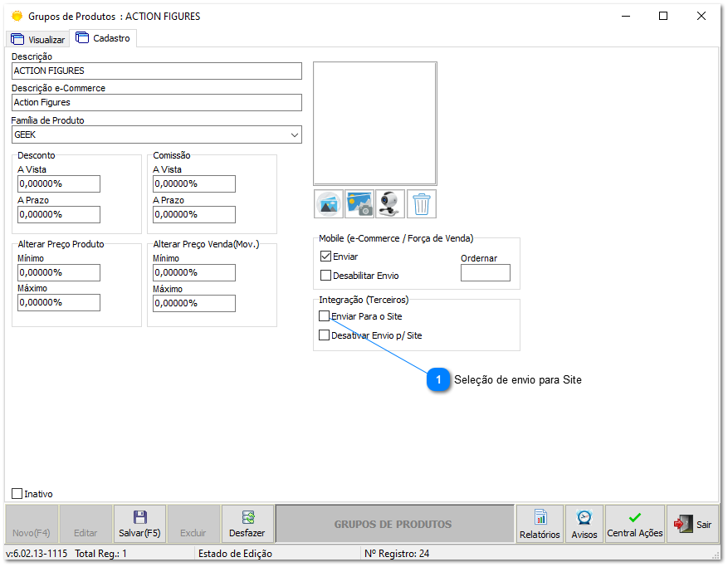Undo changes with the Desfazer button
Viewport: 728px width, 567px height.
[x=247, y=524]
